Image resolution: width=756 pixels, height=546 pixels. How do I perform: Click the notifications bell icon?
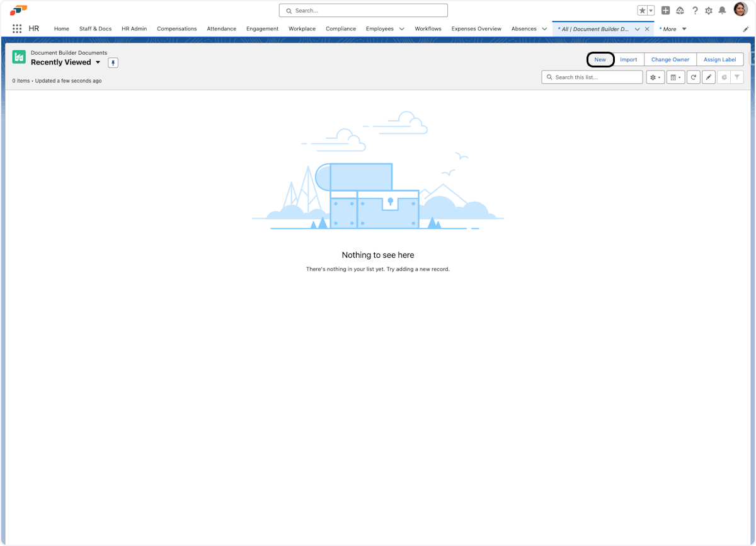(723, 10)
